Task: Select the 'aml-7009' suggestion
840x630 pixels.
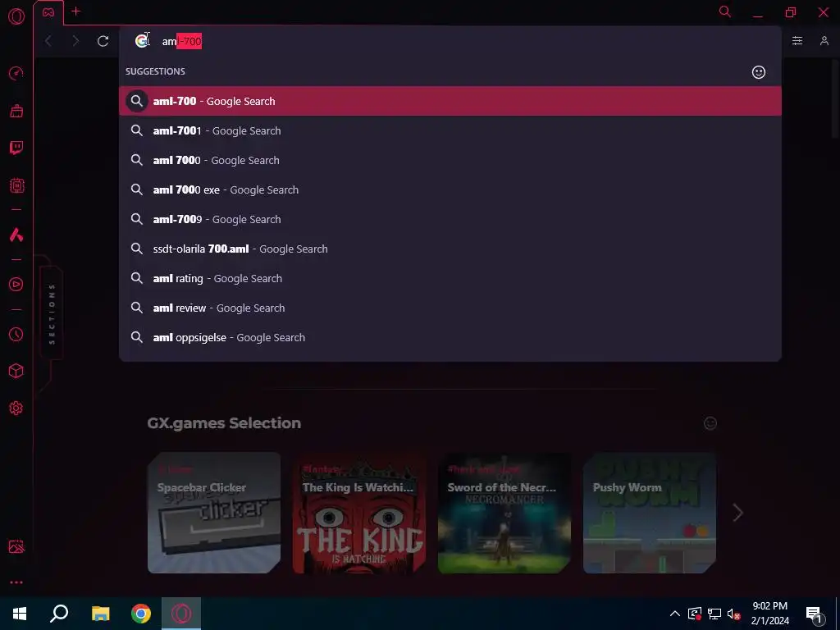Action: coord(450,219)
